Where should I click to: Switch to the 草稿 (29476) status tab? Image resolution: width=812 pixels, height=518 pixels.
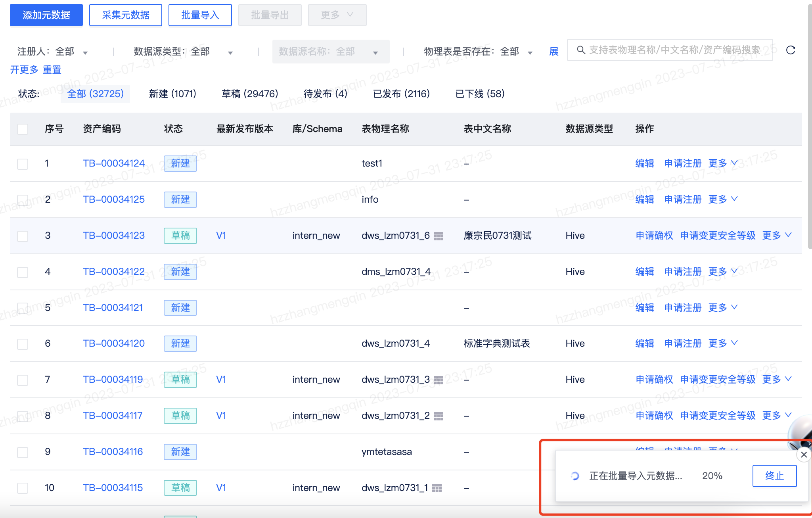(250, 94)
